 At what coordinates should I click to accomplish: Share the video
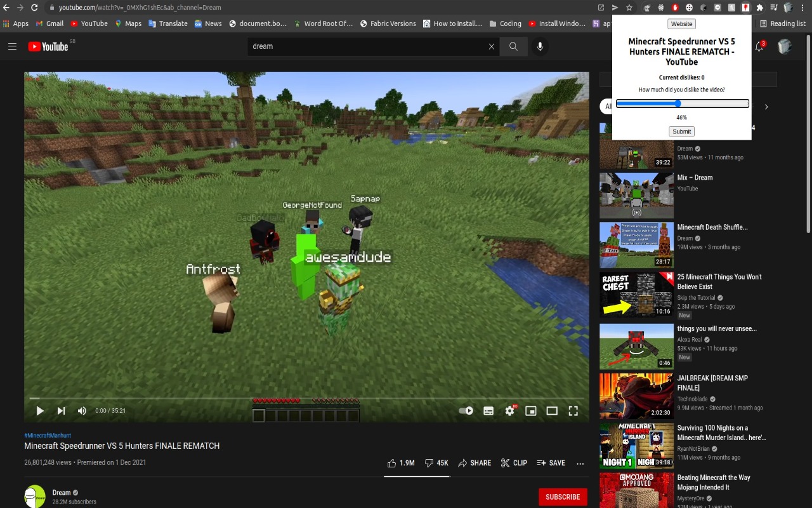pos(475,463)
